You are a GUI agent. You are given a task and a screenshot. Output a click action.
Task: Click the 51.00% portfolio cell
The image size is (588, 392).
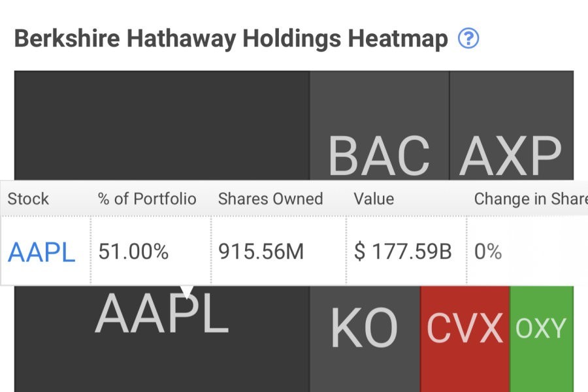click(x=133, y=252)
